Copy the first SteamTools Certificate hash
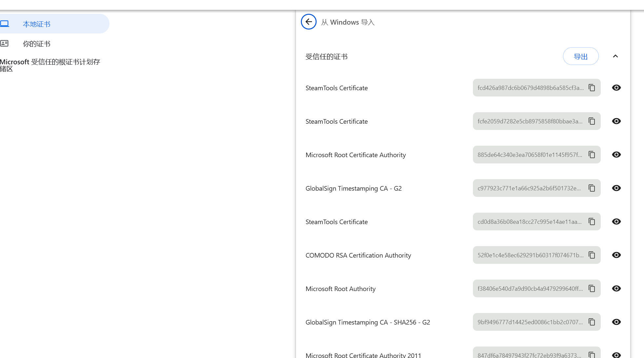Screen dimensions: 644x358 pyautogui.click(x=592, y=88)
